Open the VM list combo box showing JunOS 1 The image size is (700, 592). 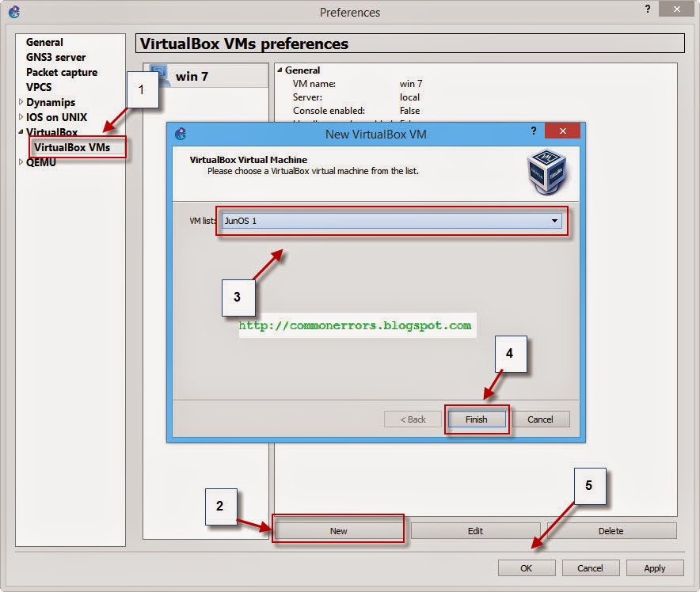click(x=392, y=221)
